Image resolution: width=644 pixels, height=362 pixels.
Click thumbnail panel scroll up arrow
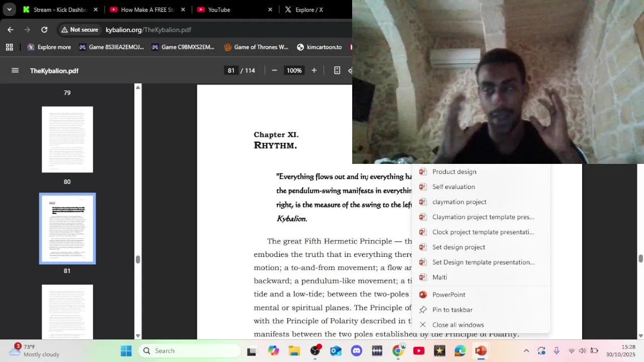[x=138, y=87]
